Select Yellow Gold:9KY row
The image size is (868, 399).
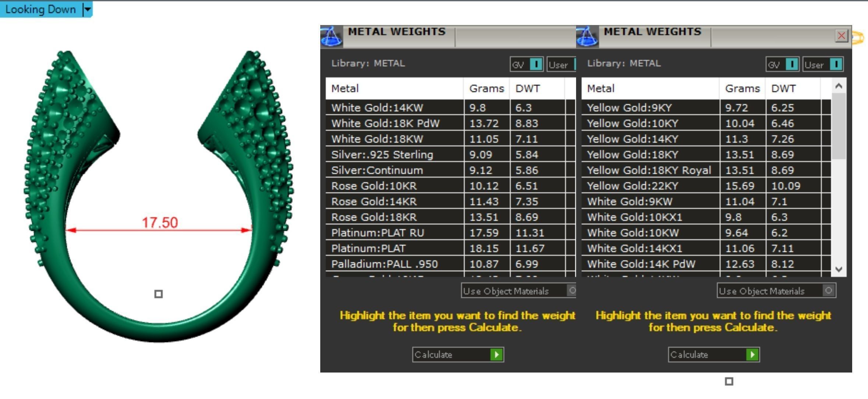[x=706, y=108]
